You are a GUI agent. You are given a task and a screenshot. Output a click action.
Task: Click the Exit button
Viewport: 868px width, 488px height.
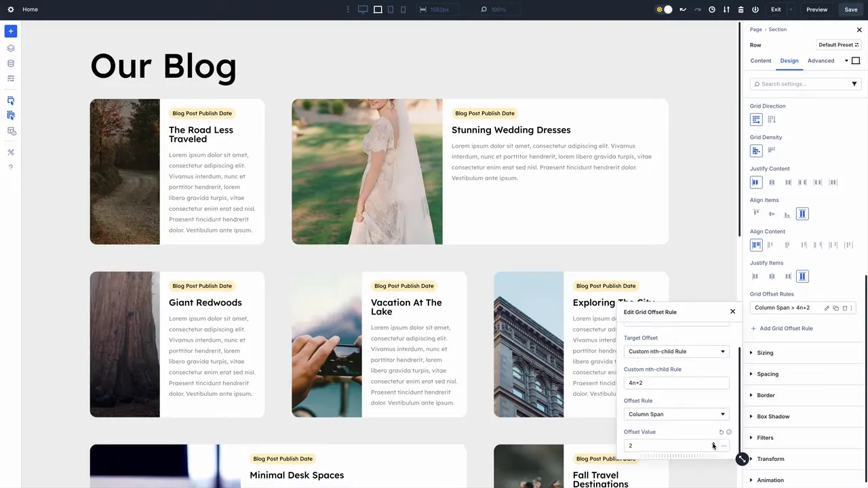776,9
